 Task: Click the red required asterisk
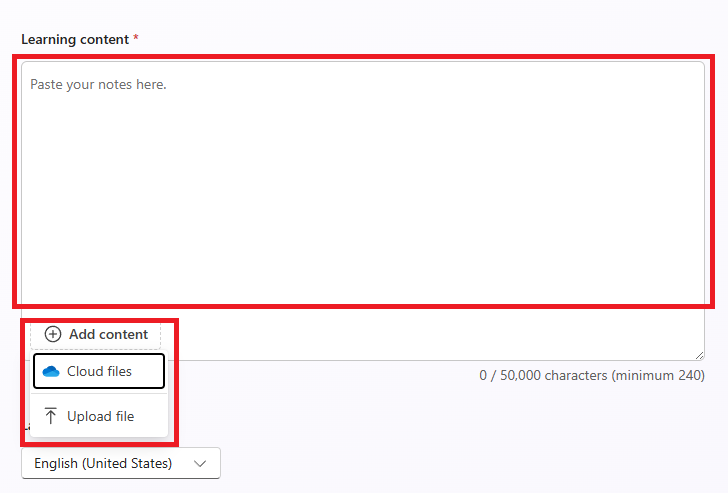point(136,39)
